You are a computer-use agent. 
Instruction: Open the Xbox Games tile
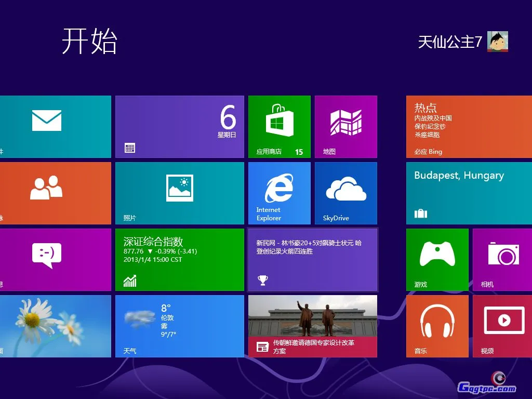(x=437, y=259)
